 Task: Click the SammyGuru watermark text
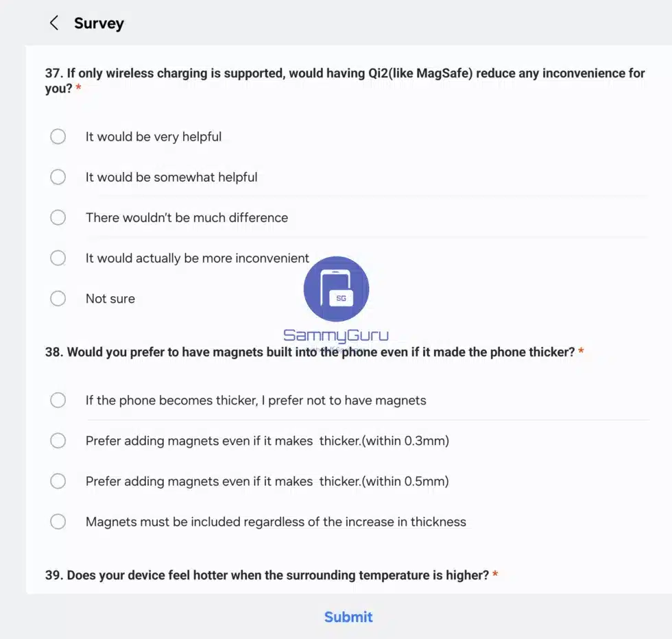(336, 335)
